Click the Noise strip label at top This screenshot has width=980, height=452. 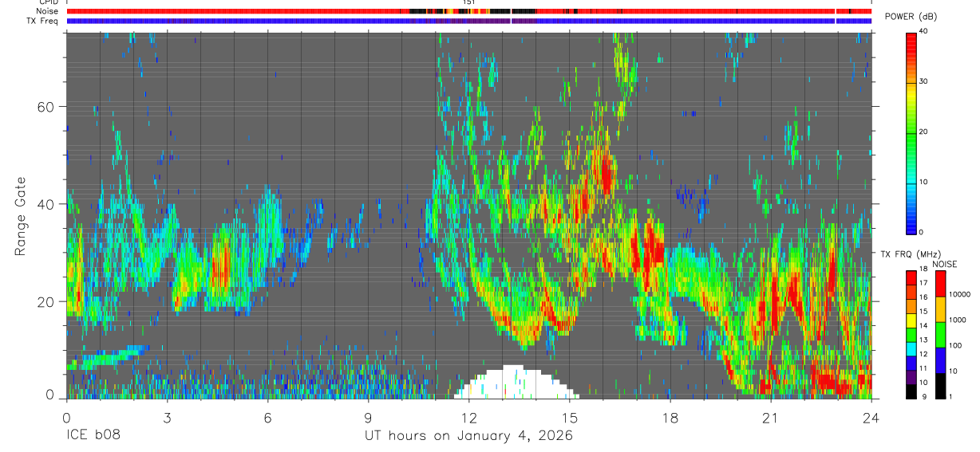47,11
